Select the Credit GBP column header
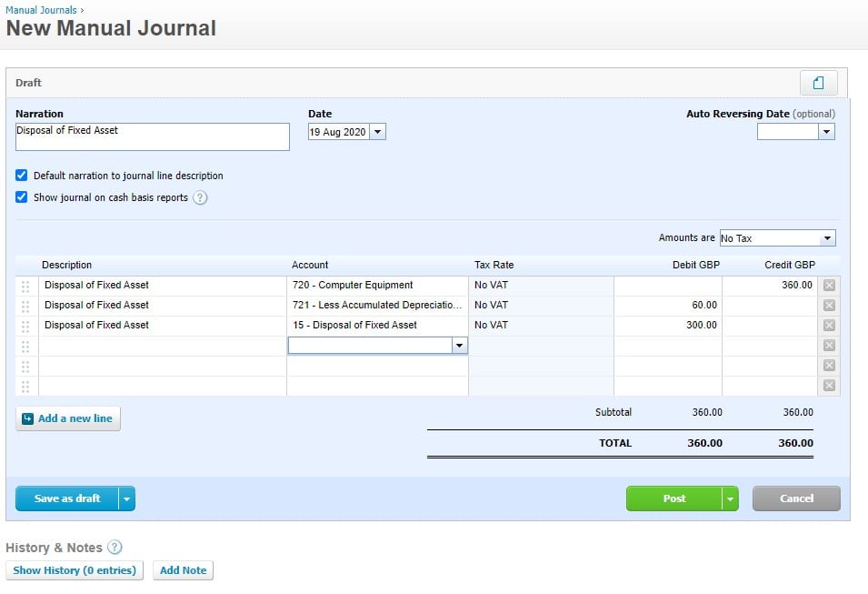This screenshot has height=594, width=868. (x=790, y=265)
